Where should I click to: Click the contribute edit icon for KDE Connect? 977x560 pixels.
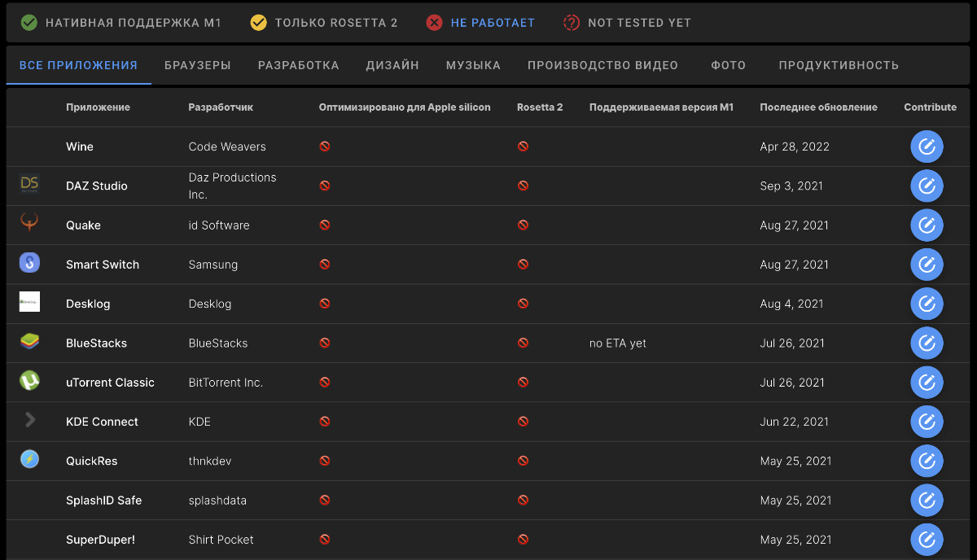(927, 422)
